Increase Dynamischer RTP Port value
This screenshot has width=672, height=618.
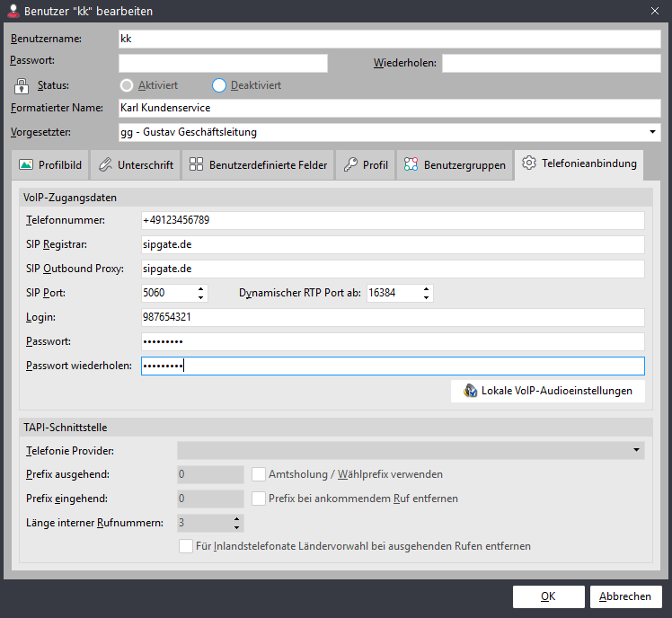click(x=426, y=289)
